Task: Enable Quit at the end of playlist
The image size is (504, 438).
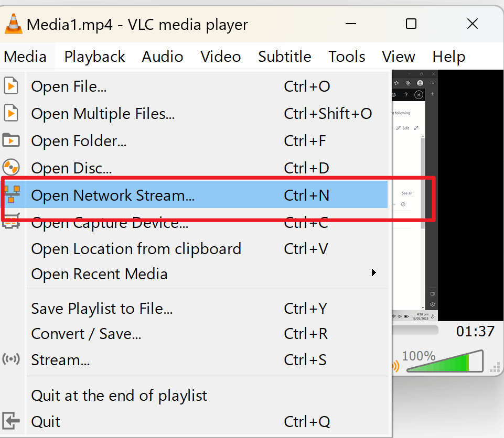Action: [x=119, y=395]
